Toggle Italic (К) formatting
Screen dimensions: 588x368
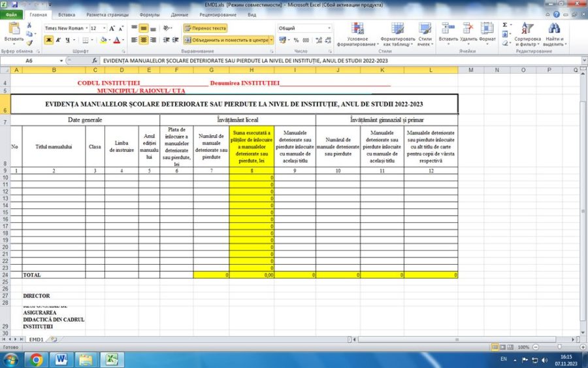pos(58,40)
